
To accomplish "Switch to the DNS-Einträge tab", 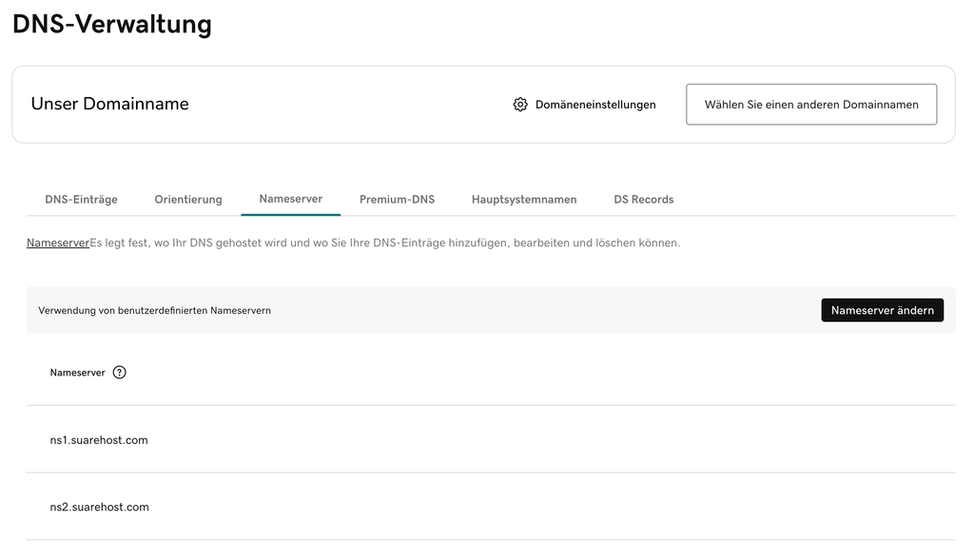I will pos(81,200).
